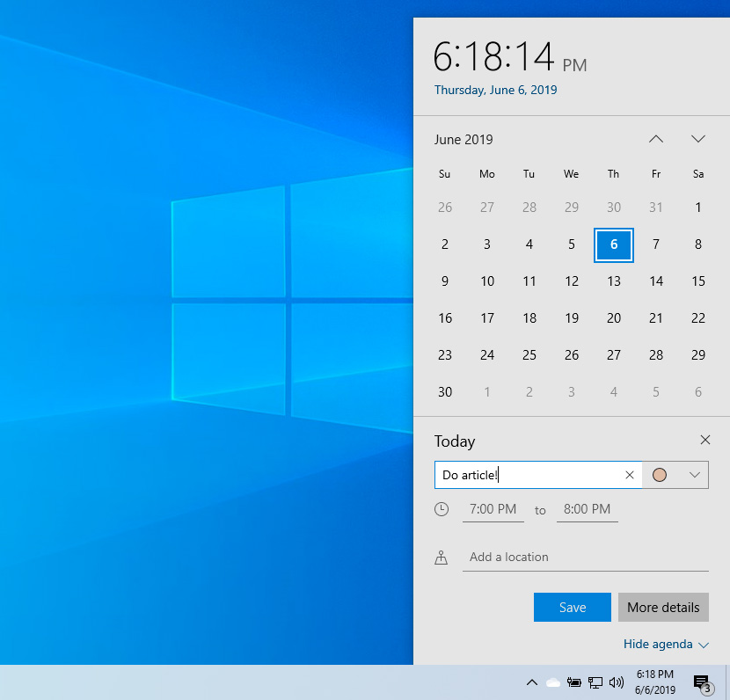Open More details for the event
Screen dimensions: 730x700
tap(663, 607)
